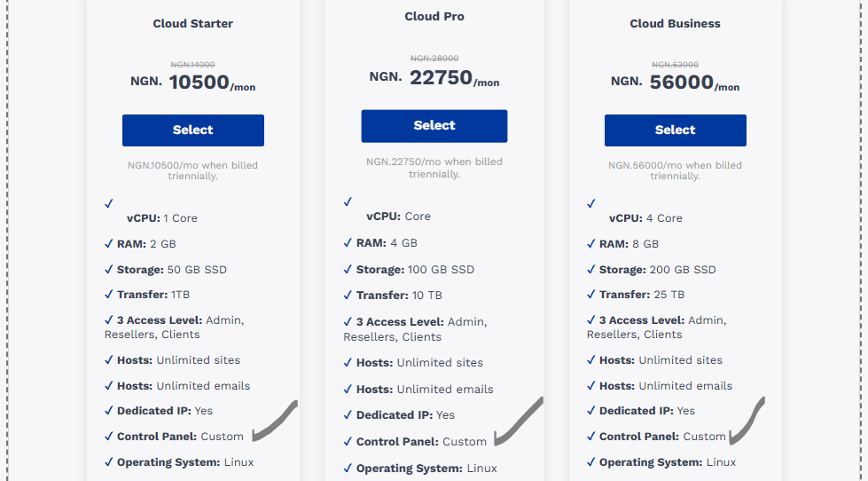Click the Transfer: 25 TB feature
868x481 pixels.
642,295
